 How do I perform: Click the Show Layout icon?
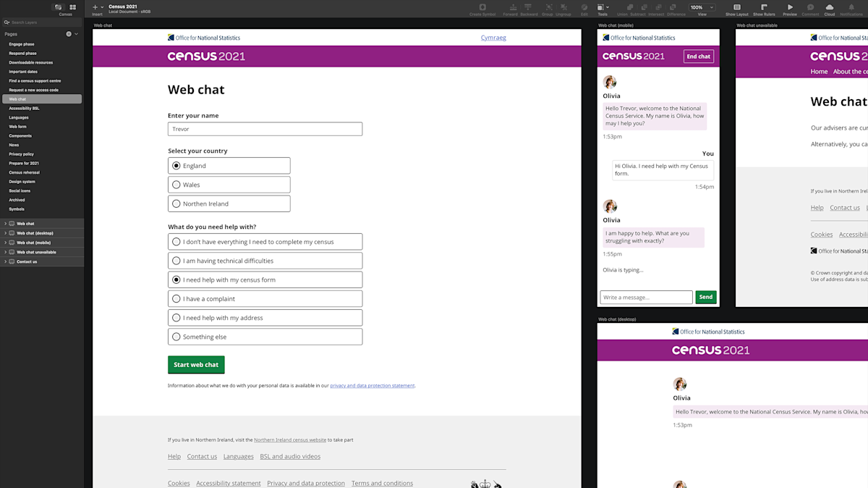click(x=736, y=7)
